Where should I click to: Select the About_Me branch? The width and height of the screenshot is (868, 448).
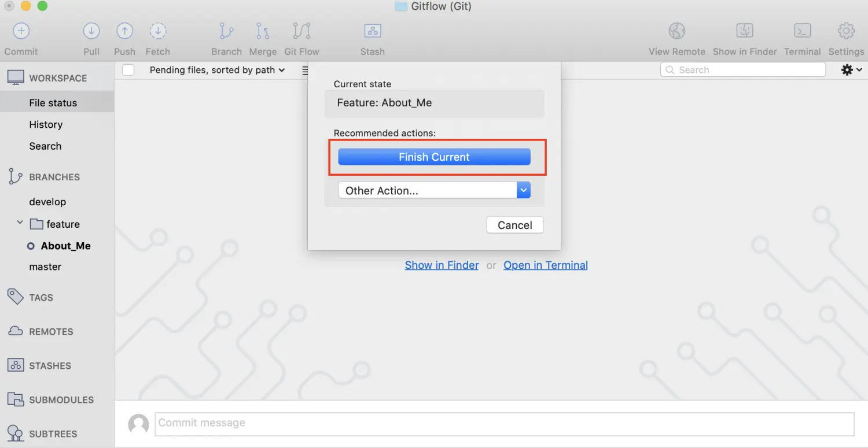click(x=65, y=246)
